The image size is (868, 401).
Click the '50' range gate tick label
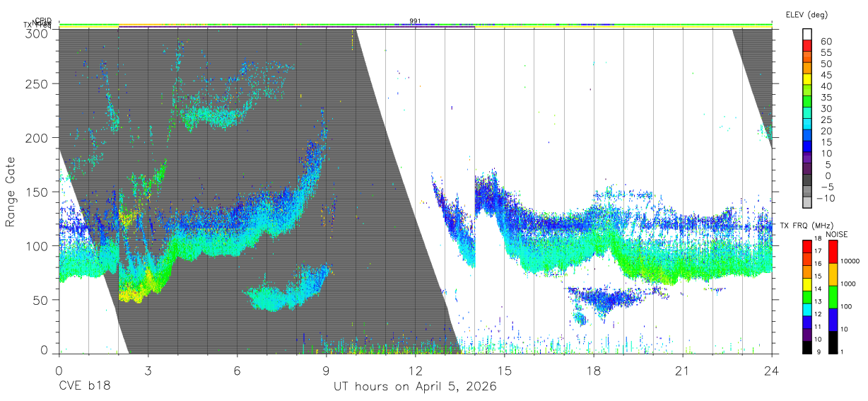tap(41, 300)
